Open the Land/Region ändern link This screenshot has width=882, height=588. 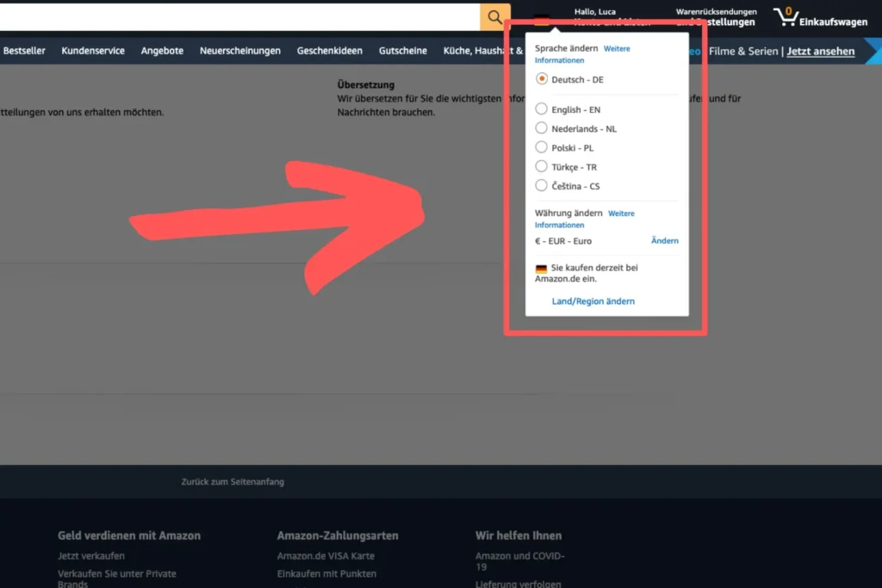pyautogui.click(x=593, y=301)
